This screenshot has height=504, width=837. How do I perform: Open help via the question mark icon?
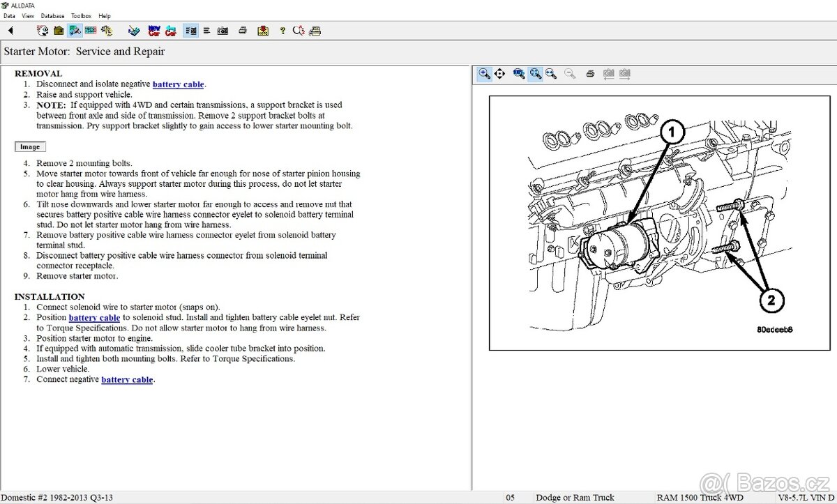(282, 31)
